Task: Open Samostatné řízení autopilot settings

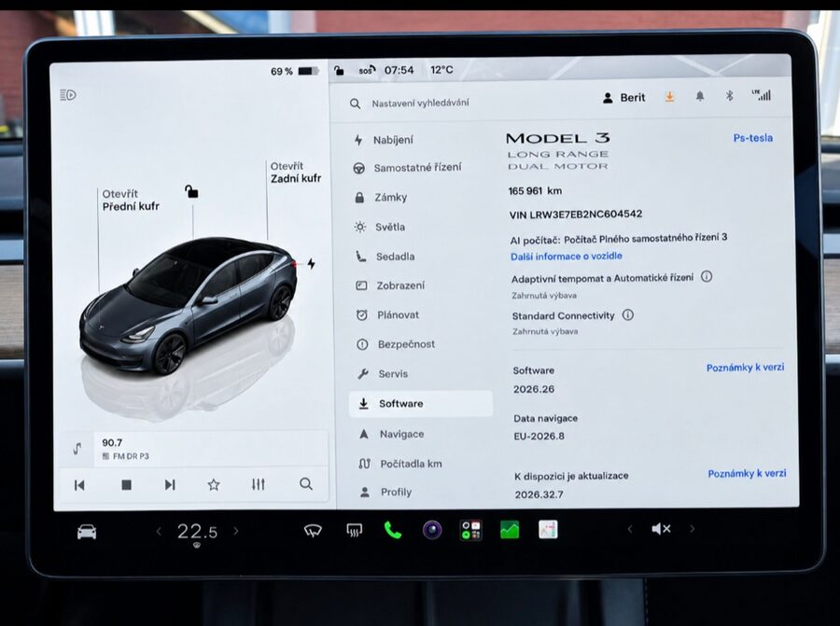Action: 407,168
